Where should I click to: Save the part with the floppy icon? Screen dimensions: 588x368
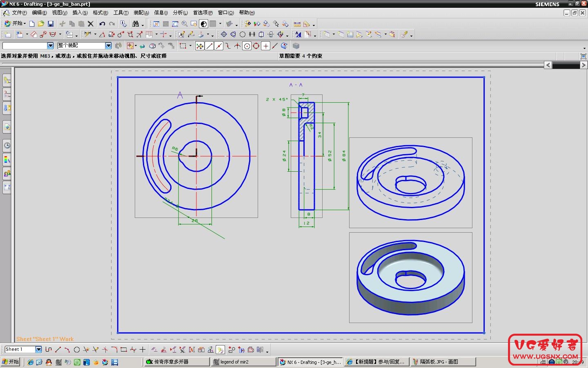click(51, 24)
